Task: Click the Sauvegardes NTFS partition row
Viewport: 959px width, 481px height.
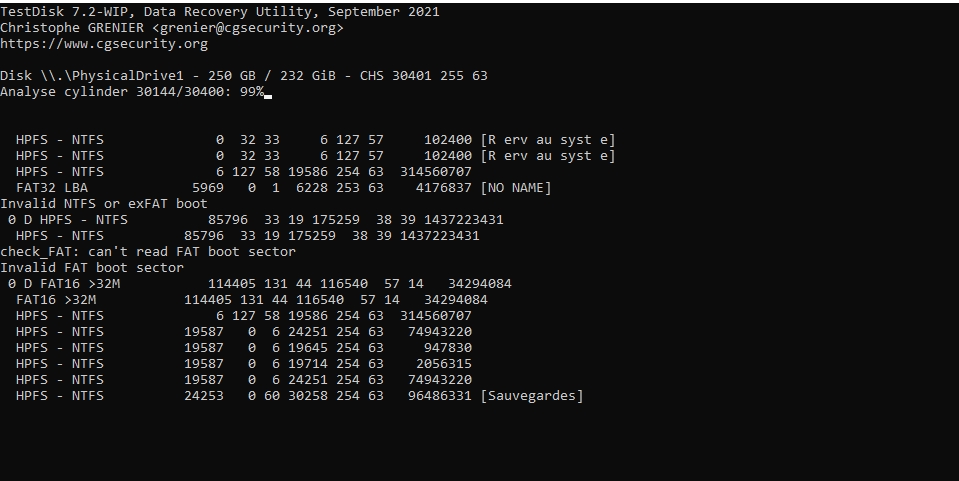Action: pyautogui.click(x=299, y=396)
